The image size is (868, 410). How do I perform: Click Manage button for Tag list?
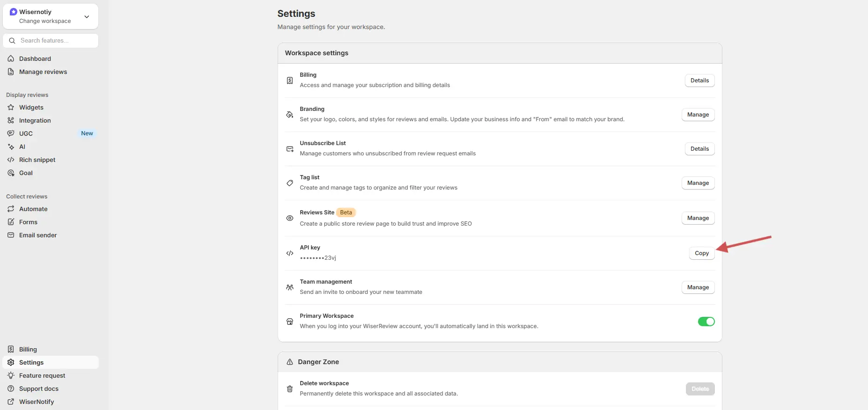[x=698, y=183]
